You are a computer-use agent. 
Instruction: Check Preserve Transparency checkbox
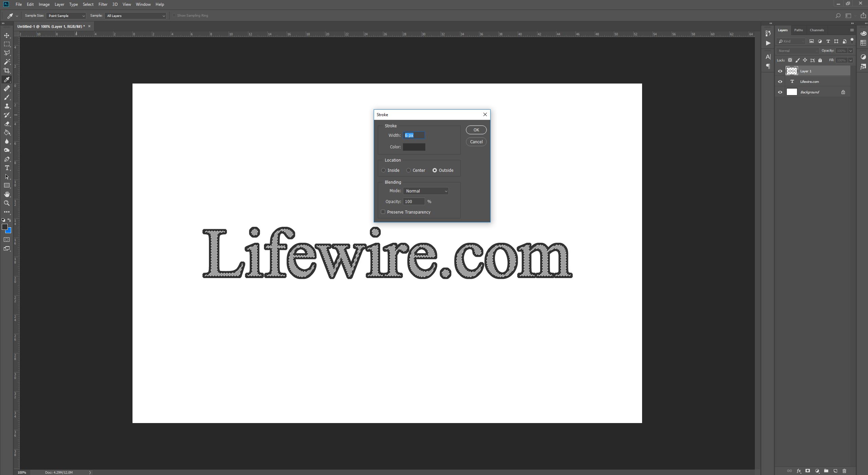pyautogui.click(x=383, y=212)
